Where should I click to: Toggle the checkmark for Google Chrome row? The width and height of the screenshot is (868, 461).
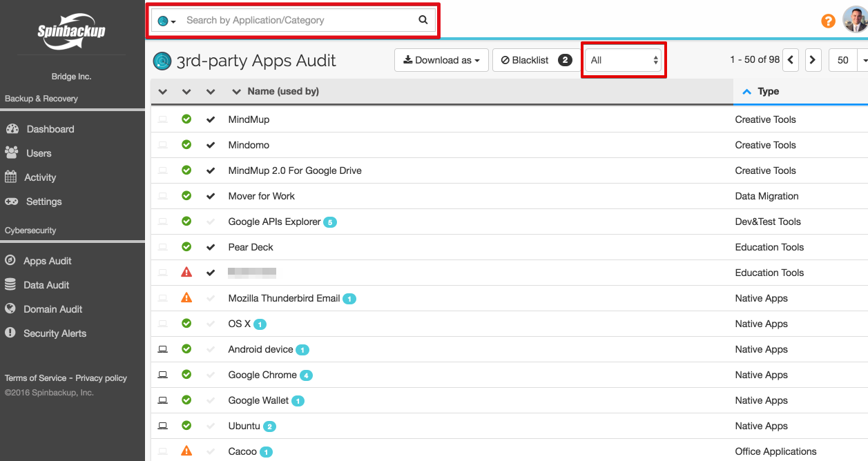tap(211, 375)
